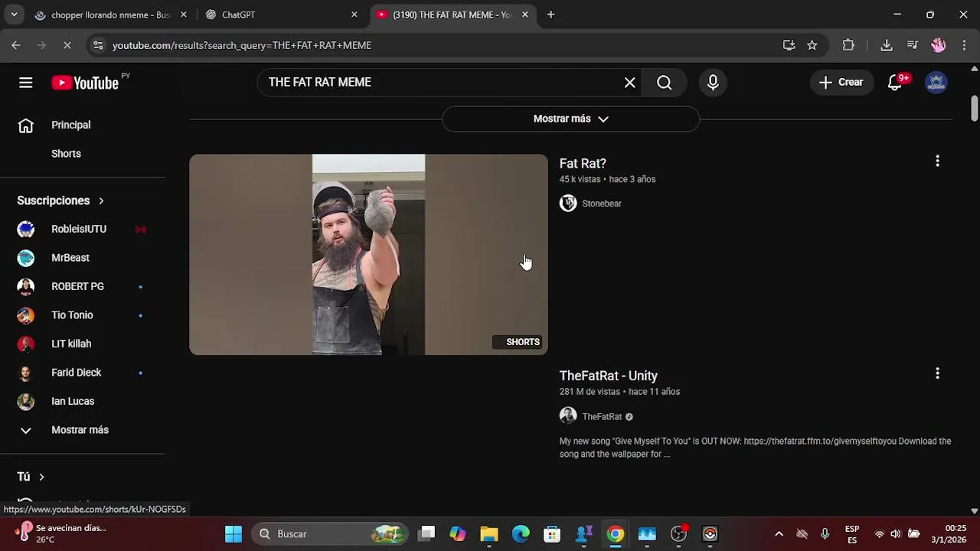The image size is (980, 551).
Task: Go to YouTube home via logo
Action: click(85, 83)
